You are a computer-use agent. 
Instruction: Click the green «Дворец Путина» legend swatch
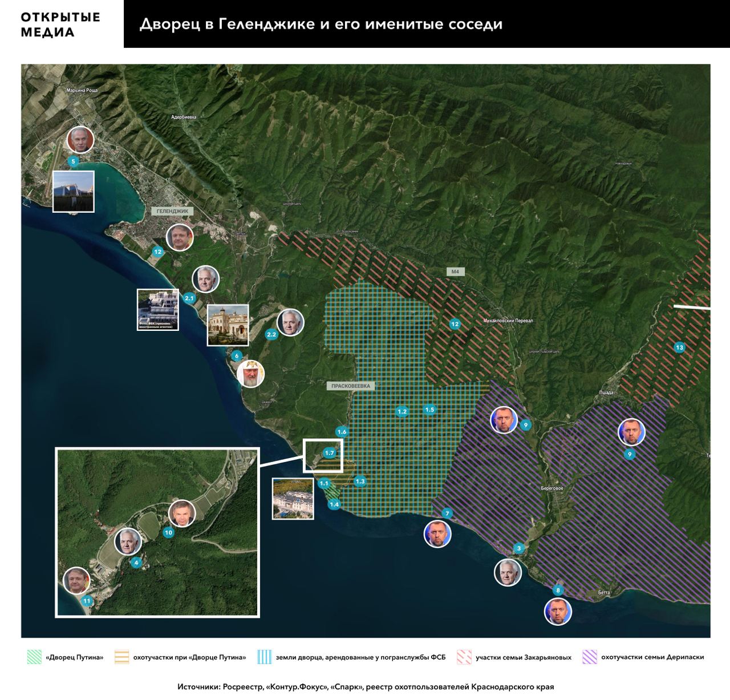[x=34, y=657]
